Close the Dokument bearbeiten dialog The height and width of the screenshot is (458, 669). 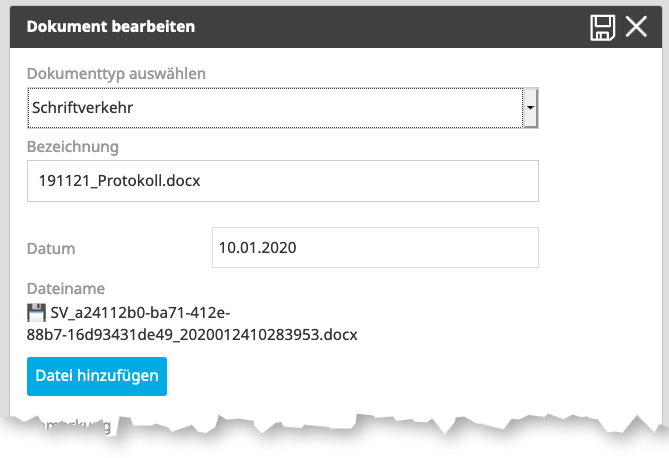pos(636,27)
